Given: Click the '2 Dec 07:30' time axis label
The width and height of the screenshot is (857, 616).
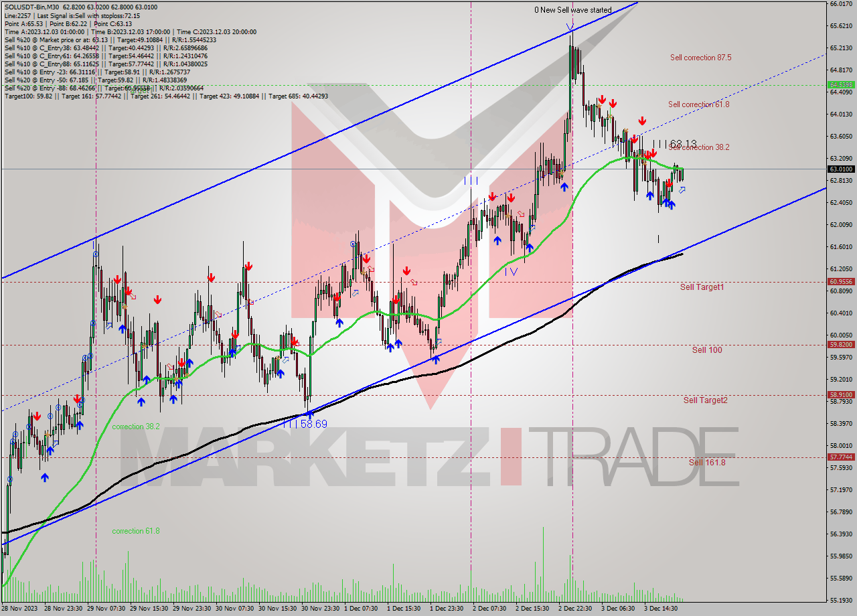Looking at the screenshot, I should pos(490,609).
